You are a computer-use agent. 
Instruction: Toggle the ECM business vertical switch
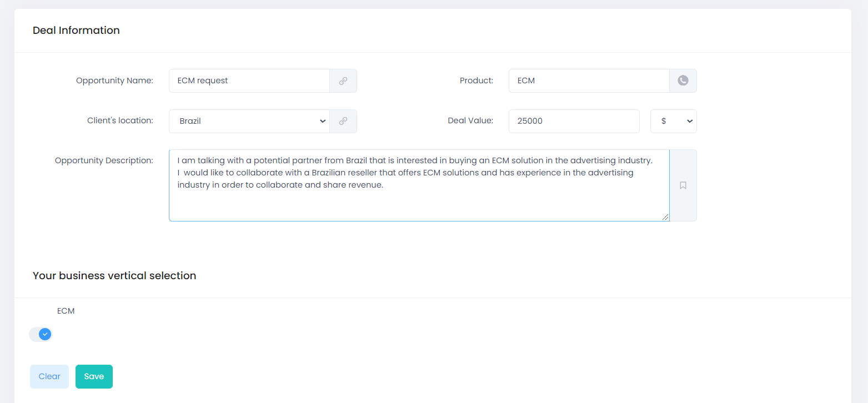(41, 334)
